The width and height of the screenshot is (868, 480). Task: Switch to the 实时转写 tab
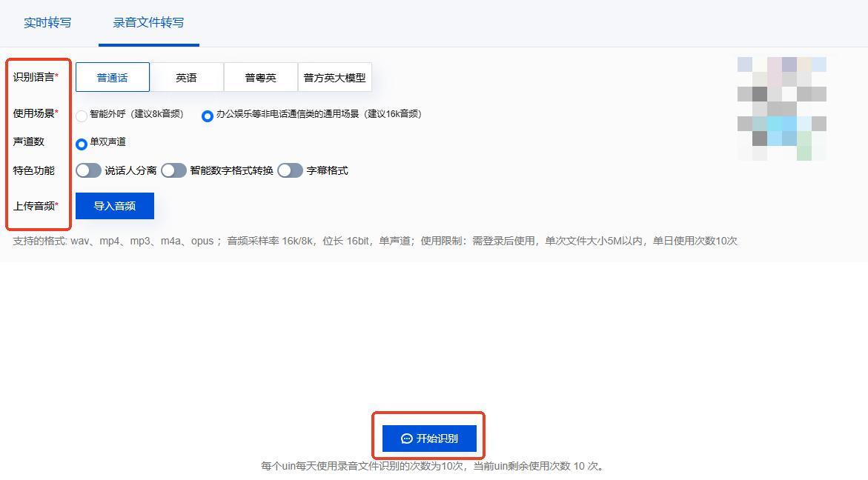coord(47,22)
